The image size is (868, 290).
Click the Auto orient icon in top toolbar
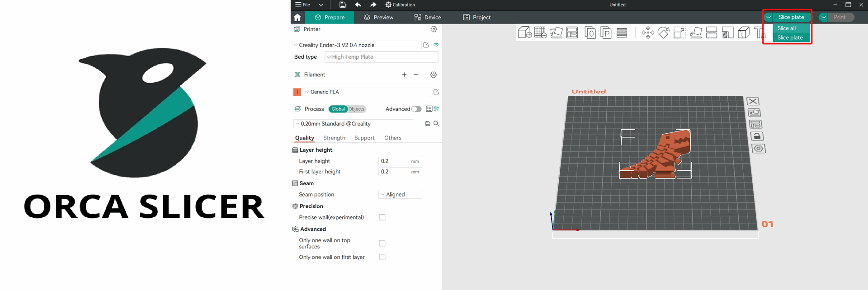[x=556, y=33]
